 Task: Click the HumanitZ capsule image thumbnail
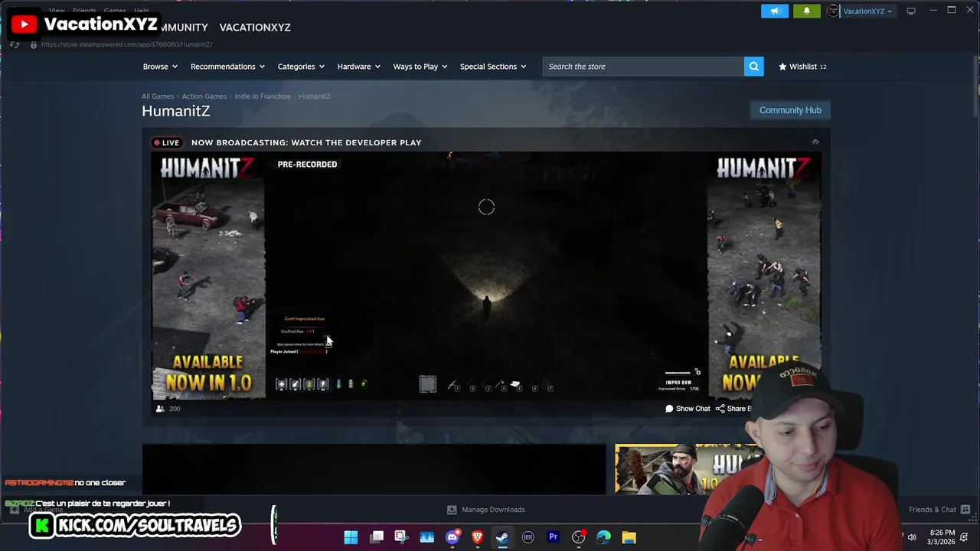688,469
